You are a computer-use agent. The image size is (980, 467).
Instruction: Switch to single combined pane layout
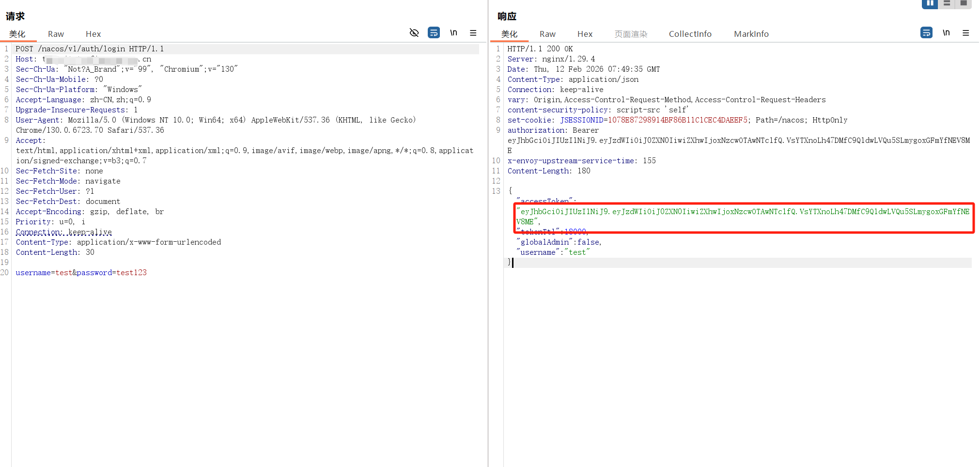pyautogui.click(x=964, y=3)
